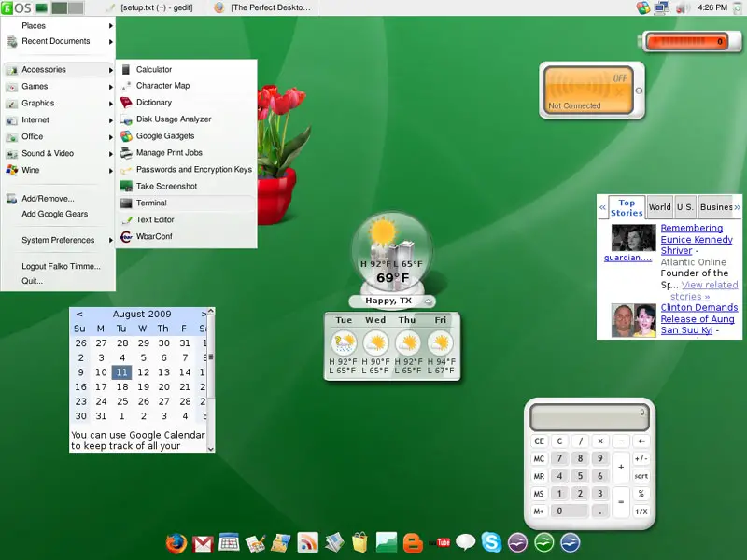Expand the Recent Documents submenu
The image size is (747, 560).
(59, 41)
